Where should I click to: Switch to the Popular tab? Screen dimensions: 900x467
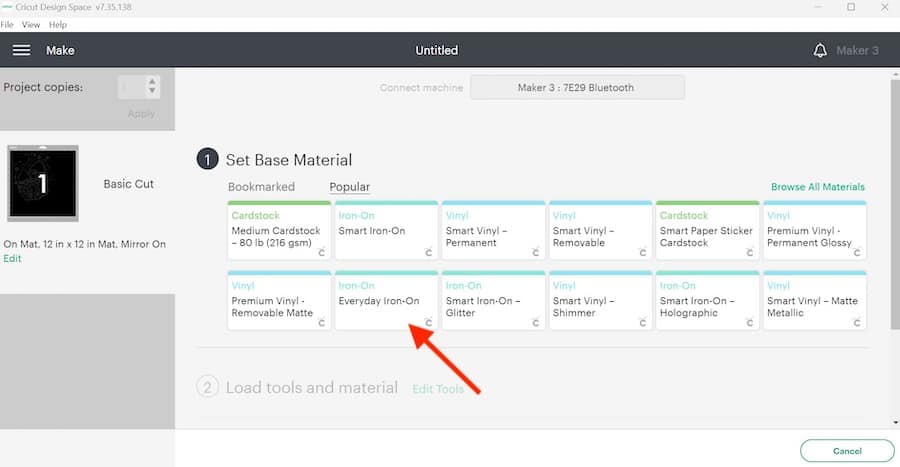click(x=350, y=186)
